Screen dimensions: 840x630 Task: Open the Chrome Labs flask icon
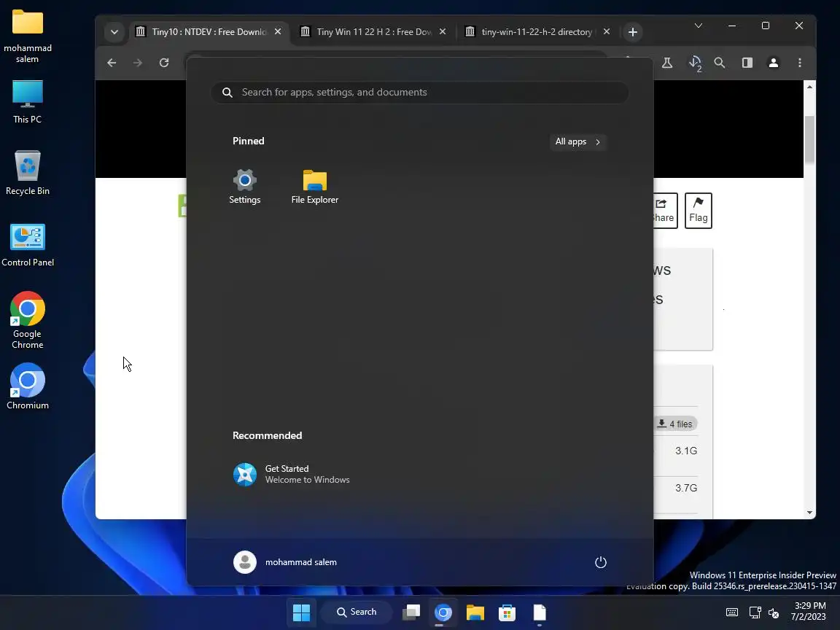coord(667,63)
